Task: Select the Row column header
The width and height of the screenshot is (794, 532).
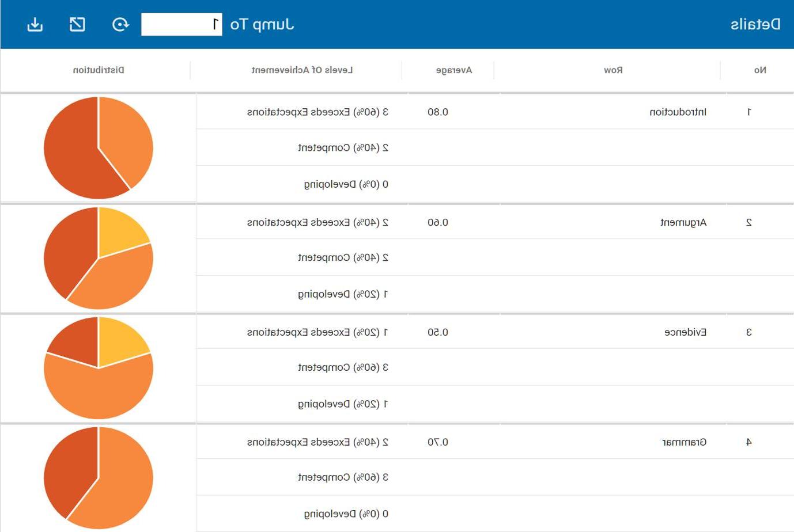Action: 613,70
